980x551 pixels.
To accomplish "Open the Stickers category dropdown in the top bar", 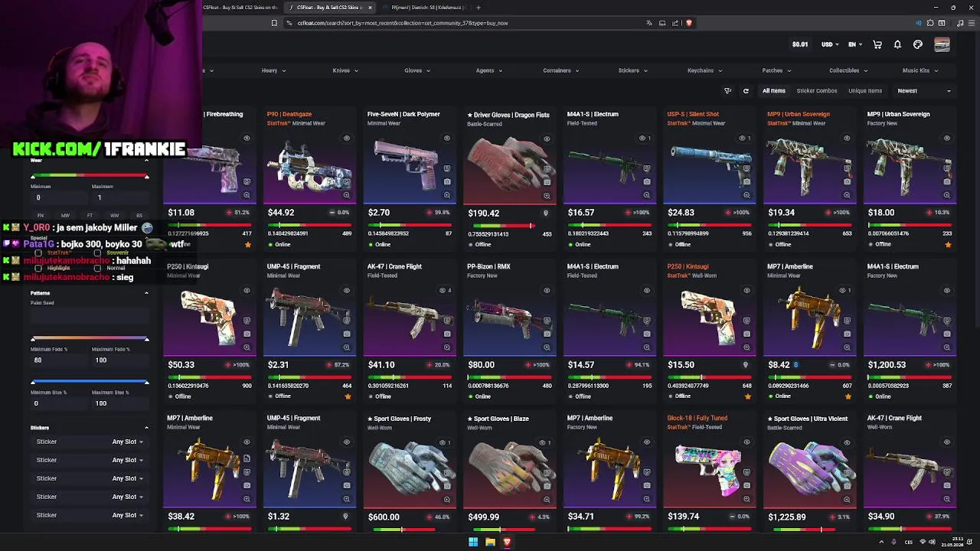I will [x=633, y=70].
